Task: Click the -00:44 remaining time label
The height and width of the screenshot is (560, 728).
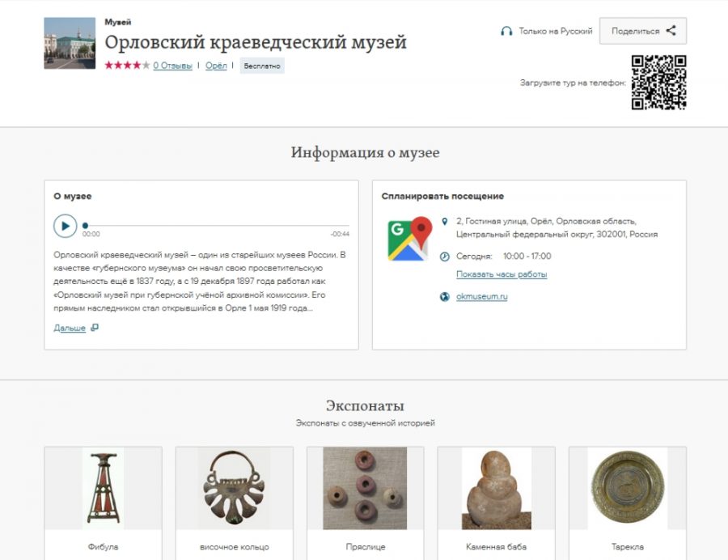Action: (x=340, y=234)
